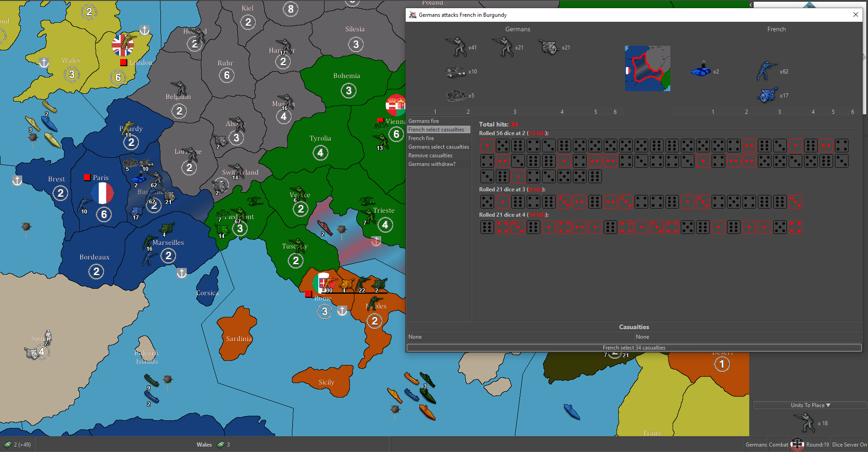Click the German infantry x41 unit icon
The width and height of the screenshot is (868, 452).
[x=456, y=47]
